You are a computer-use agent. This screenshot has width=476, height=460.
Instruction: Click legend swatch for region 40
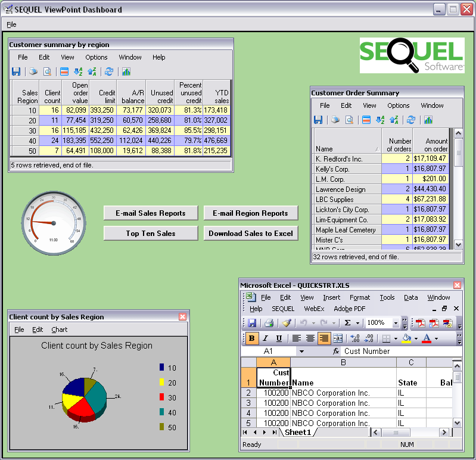tap(162, 412)
